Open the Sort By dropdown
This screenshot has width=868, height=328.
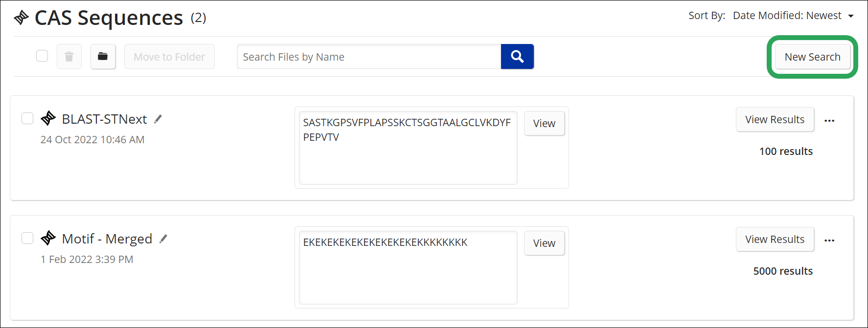click(x=793, y=16)
